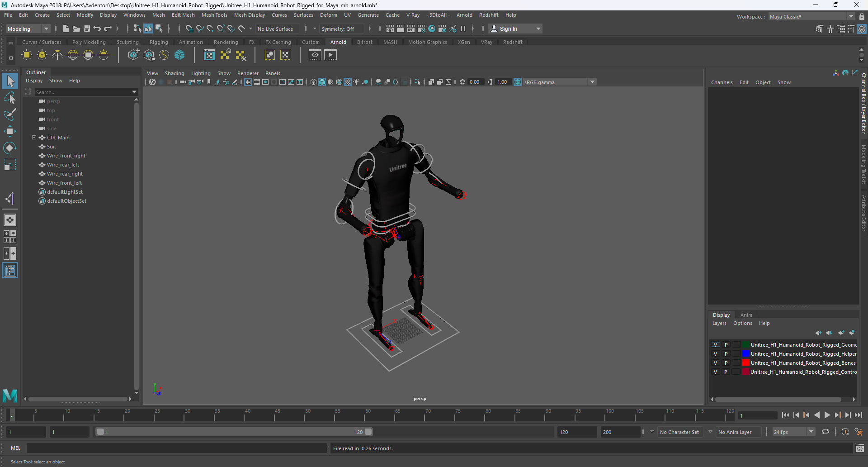Click the single-pane layout icon
This screenshot has height=467, width=868.
[10, 220]
